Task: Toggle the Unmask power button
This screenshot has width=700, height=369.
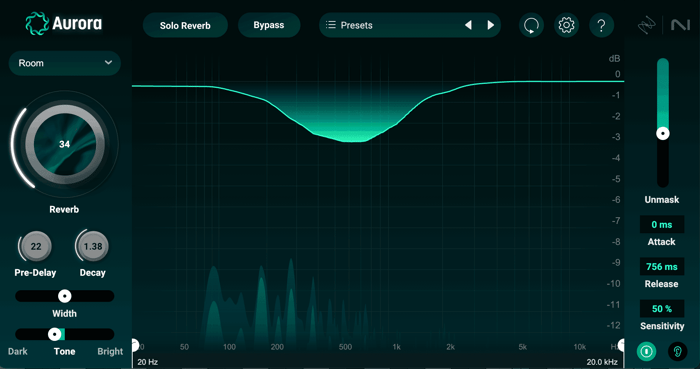Action: click(646, 352)
